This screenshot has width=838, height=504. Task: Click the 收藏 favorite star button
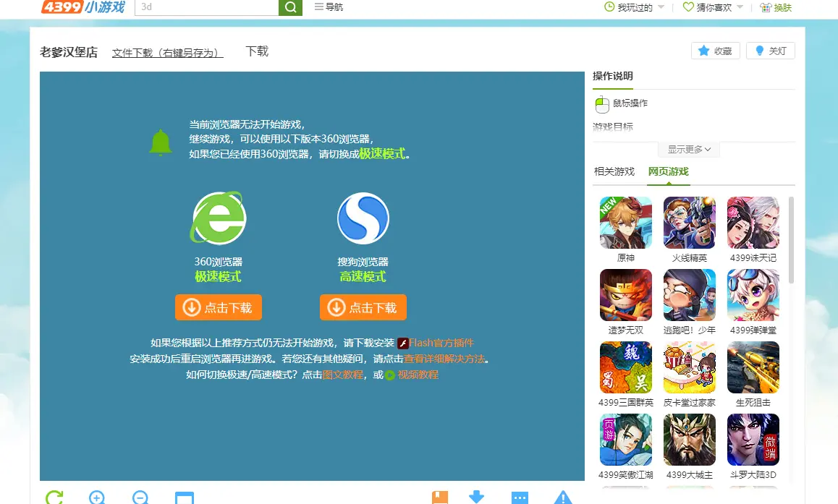pyautogui.click(x=716, y=51)
